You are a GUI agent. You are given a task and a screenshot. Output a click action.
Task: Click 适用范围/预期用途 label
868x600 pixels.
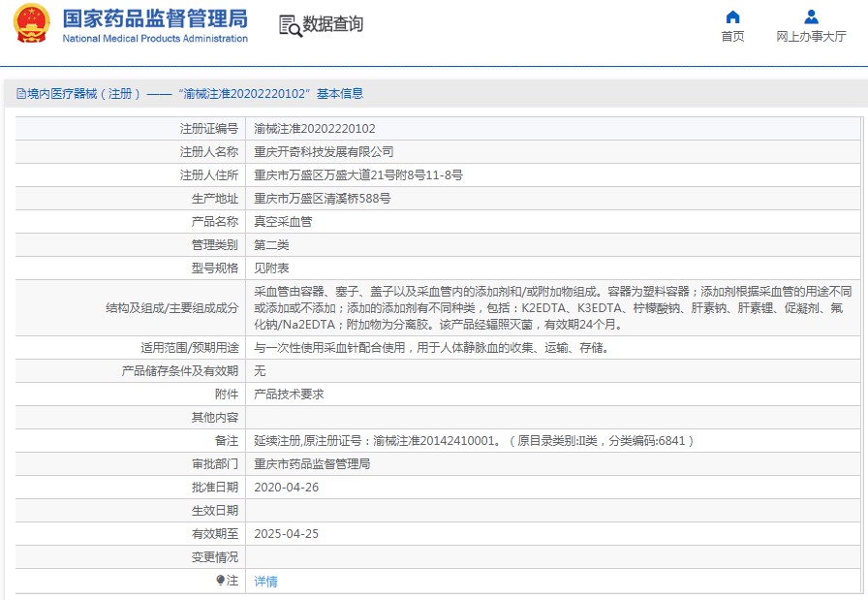coord(189,348)
